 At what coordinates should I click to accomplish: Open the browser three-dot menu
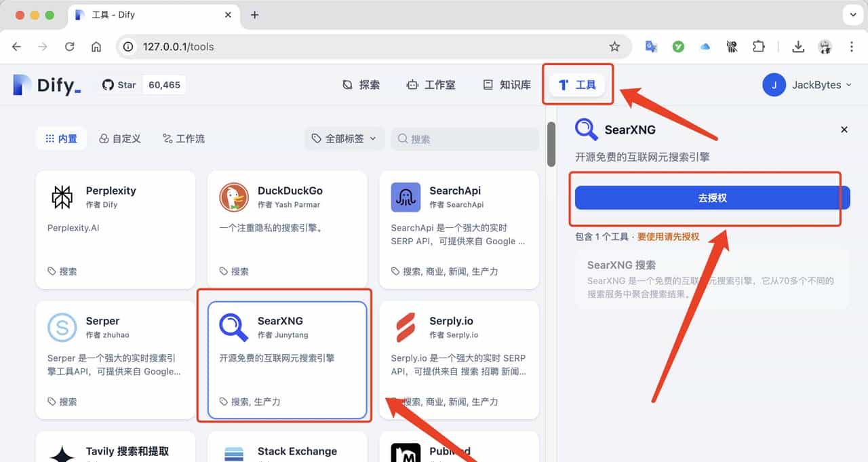[x=852, y=46]
